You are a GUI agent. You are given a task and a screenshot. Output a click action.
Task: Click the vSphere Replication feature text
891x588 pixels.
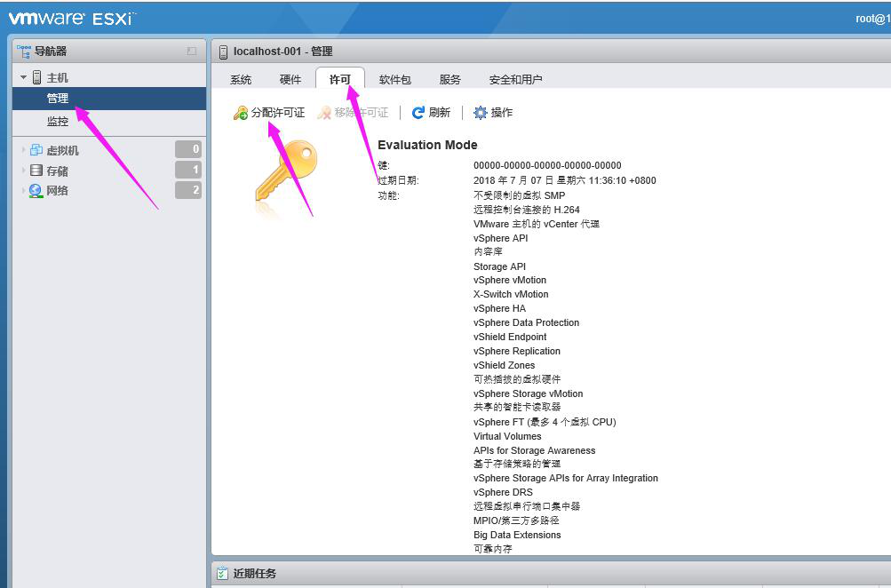516,351
